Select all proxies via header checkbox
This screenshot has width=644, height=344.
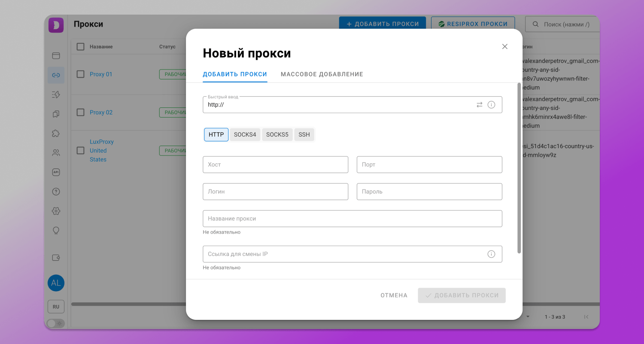tap(80, 46)
